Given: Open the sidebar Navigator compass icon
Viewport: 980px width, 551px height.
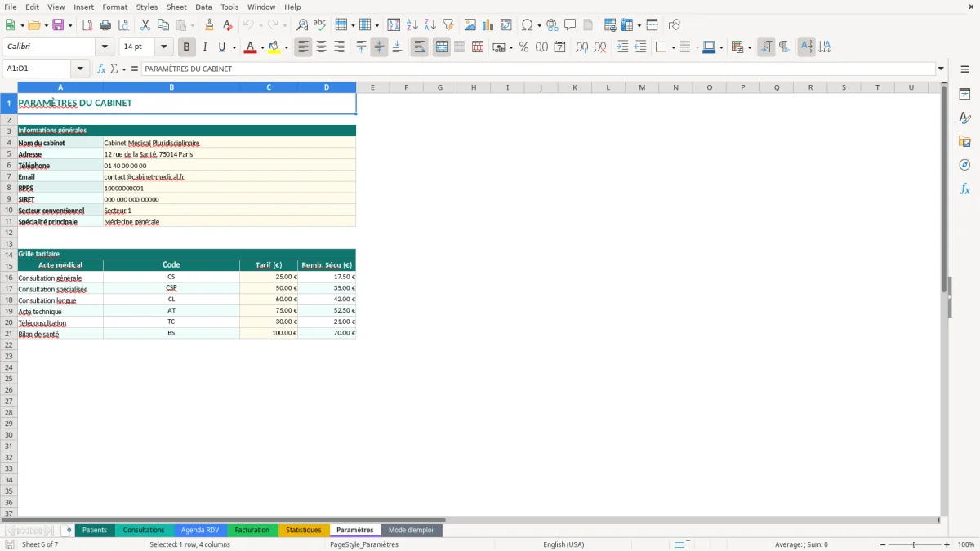Looking at the screenshot, I should tap(964, 166).
